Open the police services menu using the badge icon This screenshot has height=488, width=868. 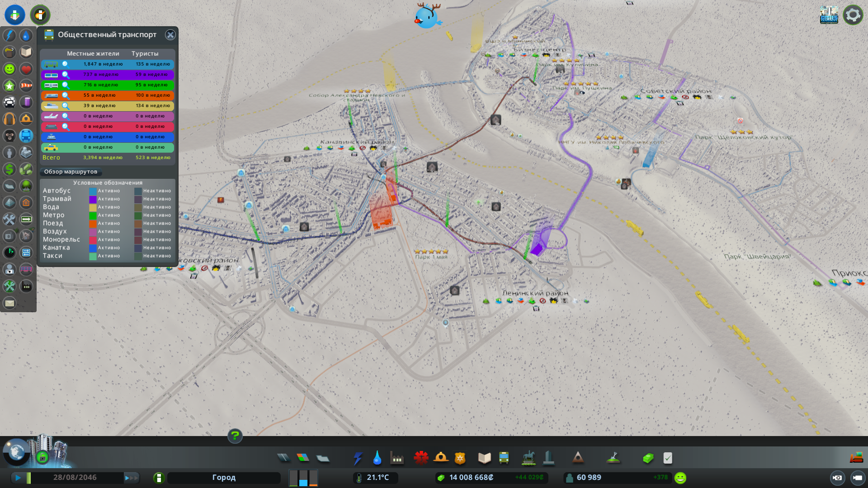pyautogui.click(x=460, y=458)
